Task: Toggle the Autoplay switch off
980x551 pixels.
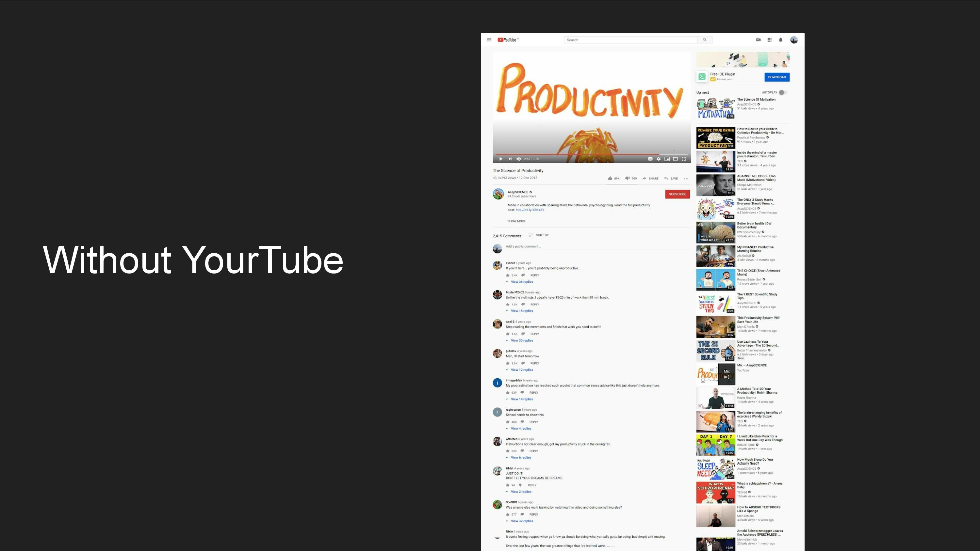Action: (x=783, y=92)
